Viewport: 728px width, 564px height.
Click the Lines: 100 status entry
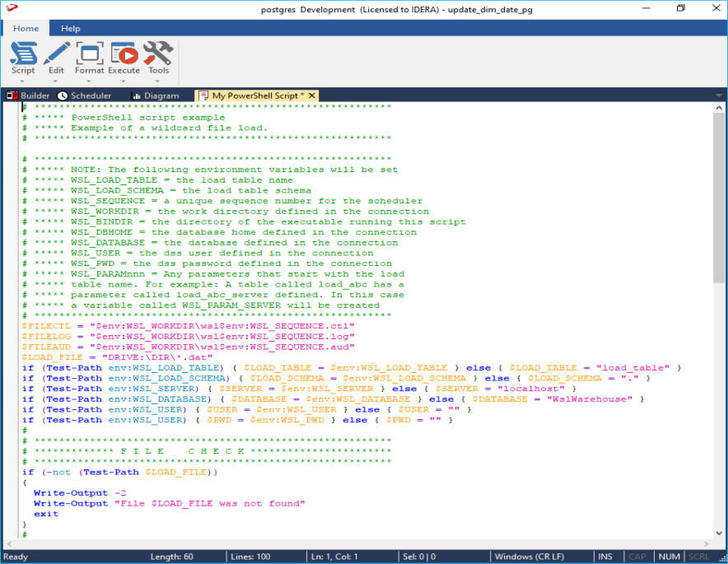(x=250, y=557)
